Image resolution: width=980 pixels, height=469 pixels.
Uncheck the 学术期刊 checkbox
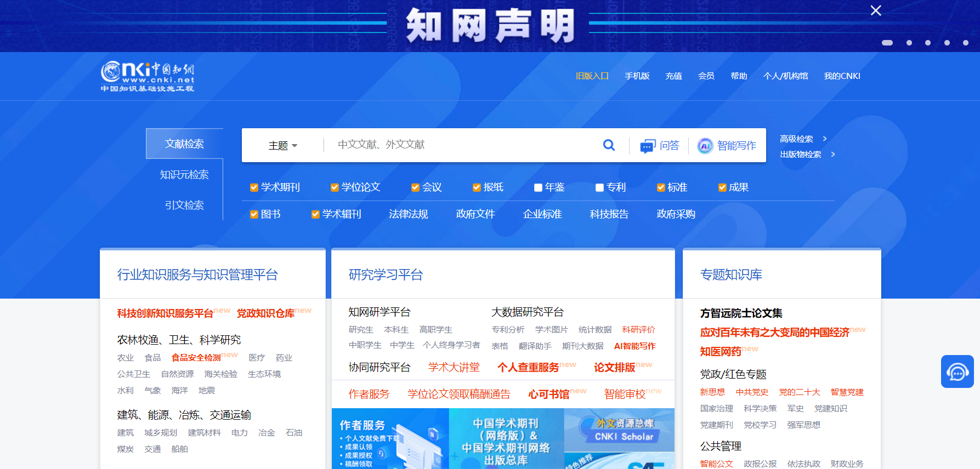tap(254, 187)
